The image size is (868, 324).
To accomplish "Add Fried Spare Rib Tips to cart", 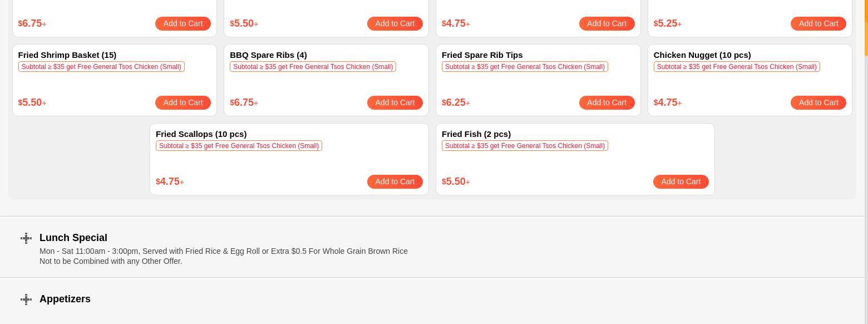I will tap(606, 102).
